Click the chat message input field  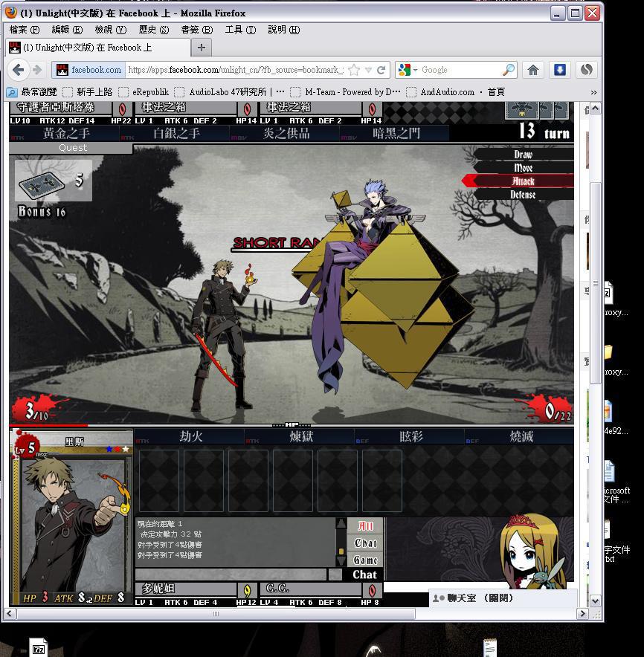[x=231, y=575]
